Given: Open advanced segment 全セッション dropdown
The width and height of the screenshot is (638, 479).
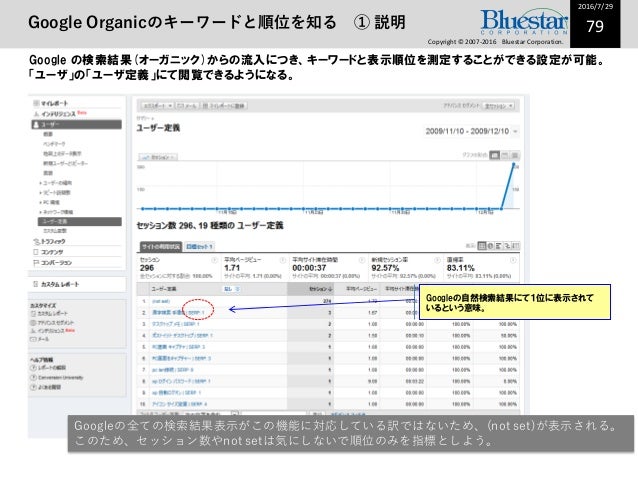Looking at the screenshot, I should point(498,106).
